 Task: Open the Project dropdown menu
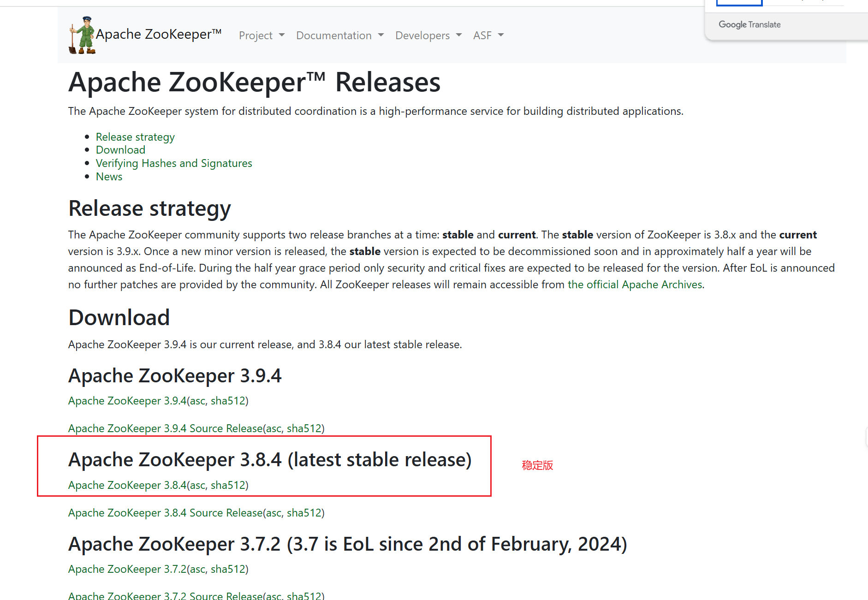pos(262,36)
